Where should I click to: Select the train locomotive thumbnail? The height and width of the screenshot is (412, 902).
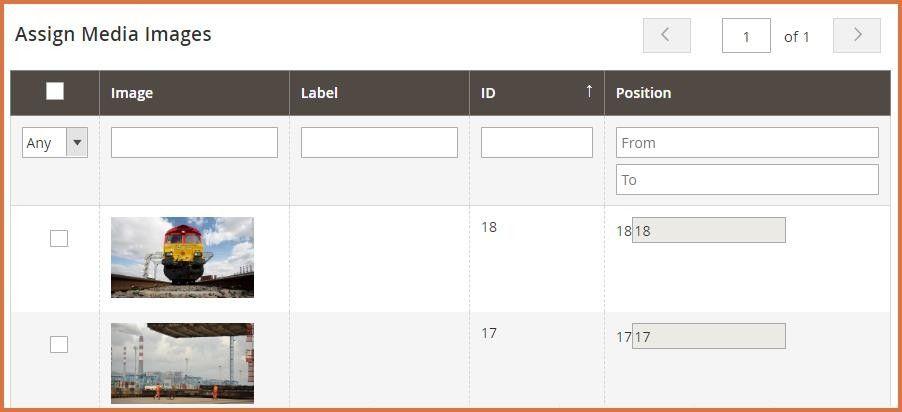coord(182,257)
